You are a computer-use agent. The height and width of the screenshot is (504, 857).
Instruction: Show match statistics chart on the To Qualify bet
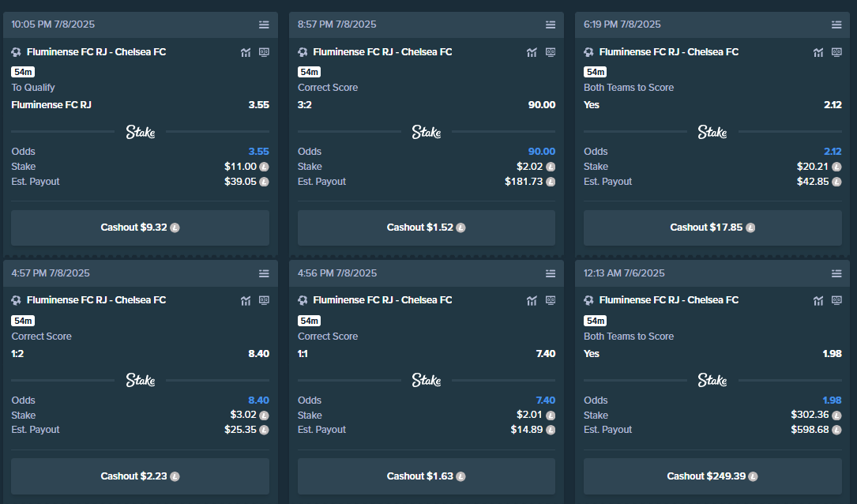(x=246, y=52)
